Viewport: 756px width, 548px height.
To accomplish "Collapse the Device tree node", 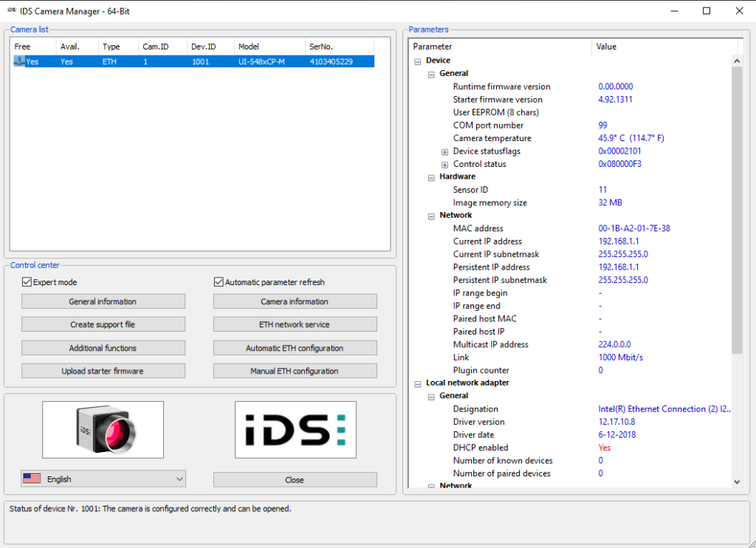I will pos(418,60).
